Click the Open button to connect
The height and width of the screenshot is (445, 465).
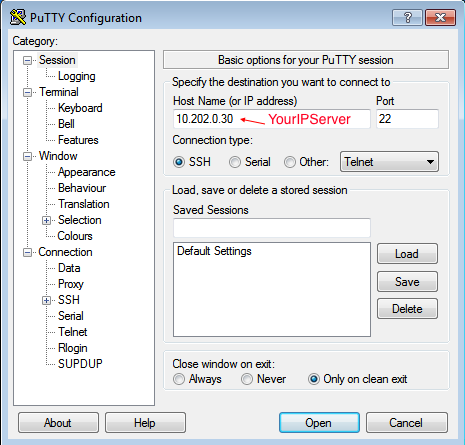pos(319,423)
